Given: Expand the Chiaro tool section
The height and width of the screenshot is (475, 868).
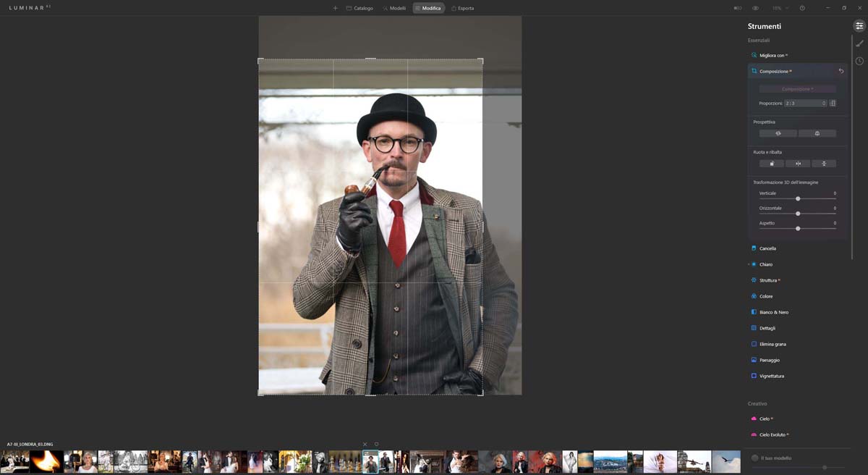Looking at the screenshot, I should (x=766, y=264).
